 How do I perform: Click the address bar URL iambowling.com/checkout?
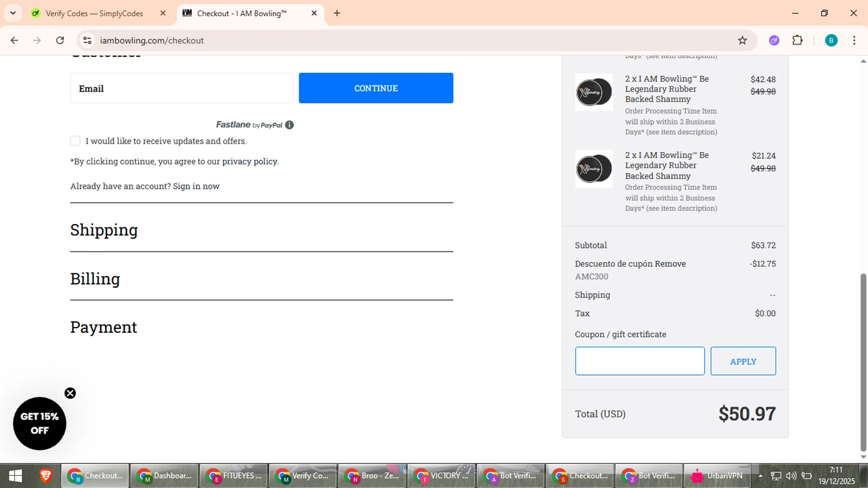152,41
